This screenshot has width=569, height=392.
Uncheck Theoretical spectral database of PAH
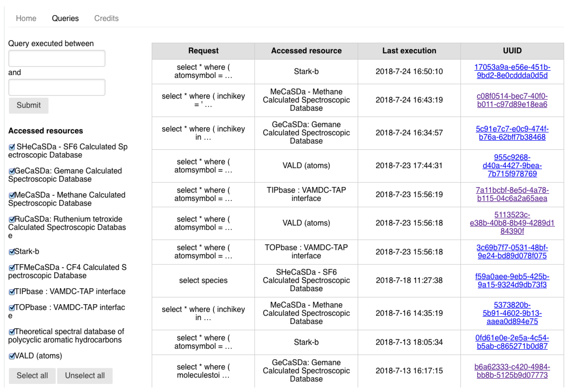(12, 332)
